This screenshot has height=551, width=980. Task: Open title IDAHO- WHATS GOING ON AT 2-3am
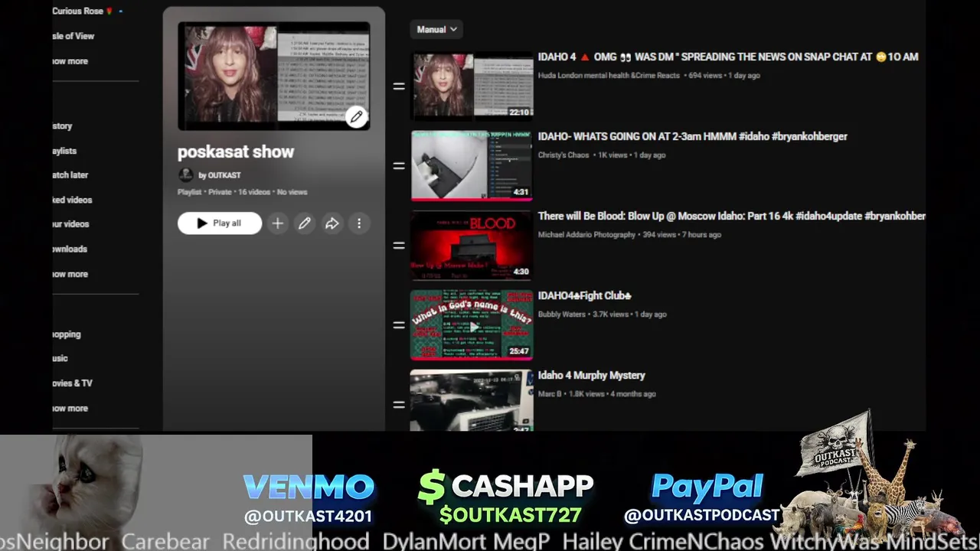pyautogui.click(x=693, y=136)
